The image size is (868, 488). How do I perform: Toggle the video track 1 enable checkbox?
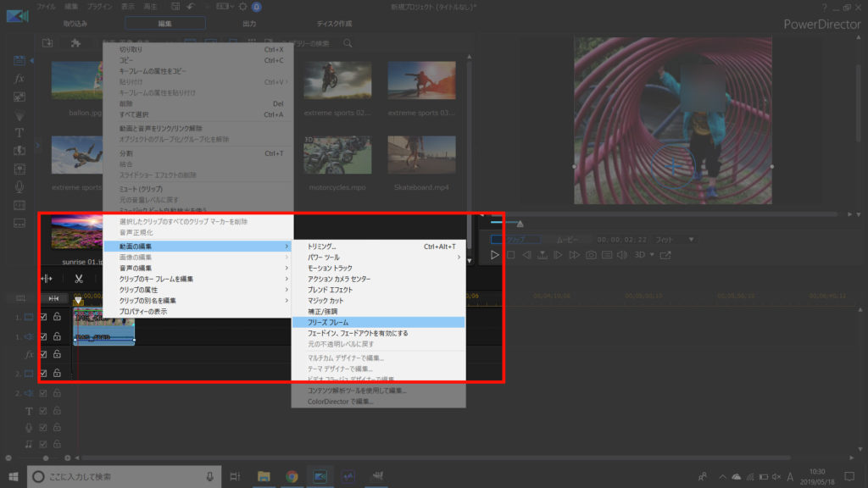(x=43, y=317)
